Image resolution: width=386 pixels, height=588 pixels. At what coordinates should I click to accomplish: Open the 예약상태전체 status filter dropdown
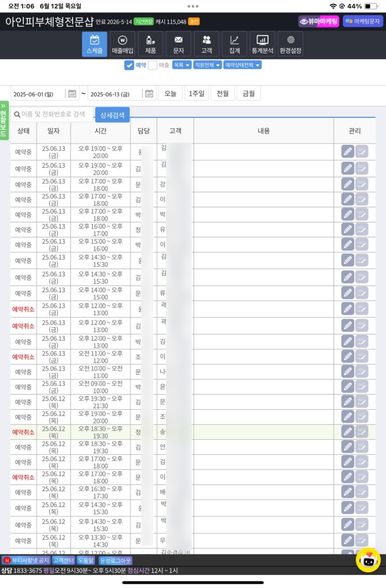tap(242, 66)
